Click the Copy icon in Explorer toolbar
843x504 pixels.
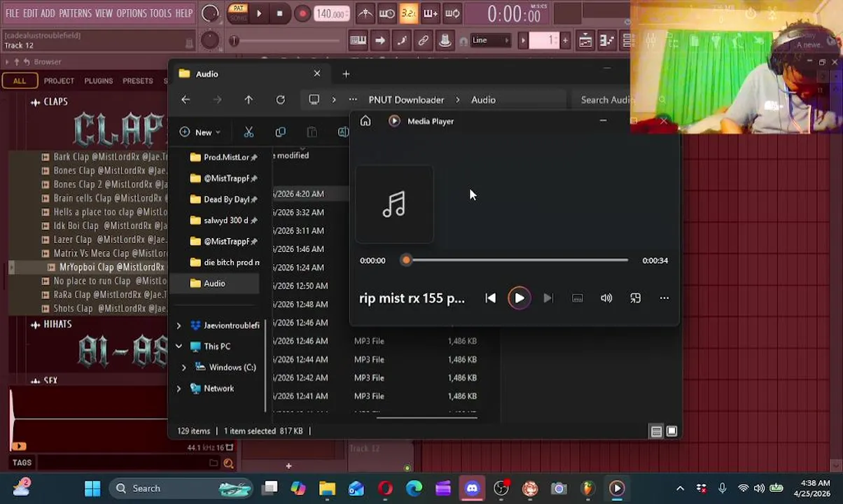[x=280, y=132]
